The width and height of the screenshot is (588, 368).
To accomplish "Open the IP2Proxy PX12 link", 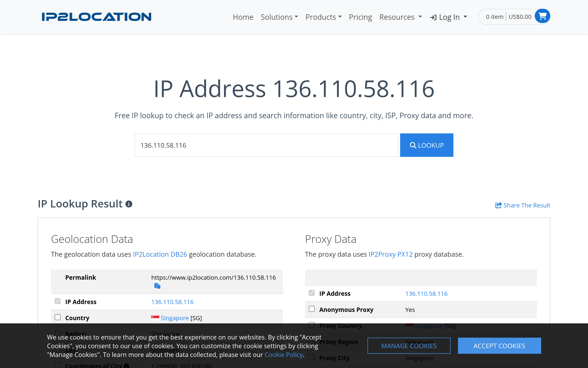I will [390, 254].
